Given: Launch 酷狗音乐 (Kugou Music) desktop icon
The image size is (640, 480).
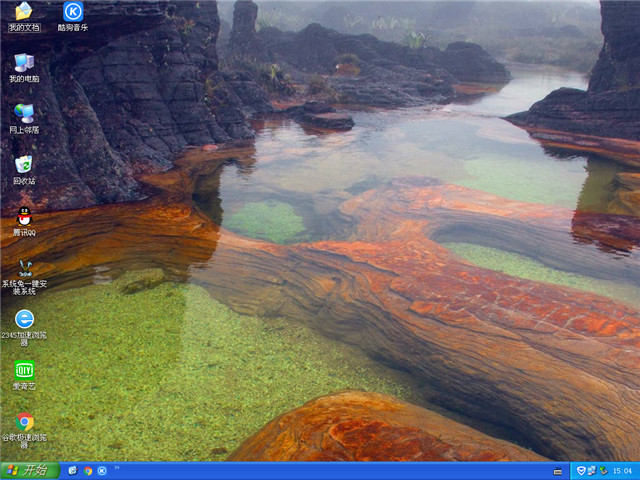Looking at the screenshot, I should pos(73,12).
